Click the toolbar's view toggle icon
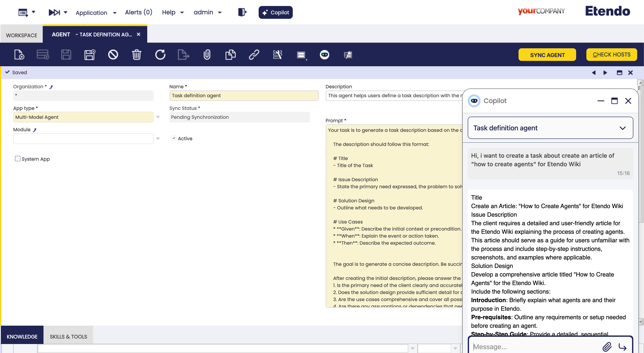Screen dimensions: 644x353 [x=301, y=55]
